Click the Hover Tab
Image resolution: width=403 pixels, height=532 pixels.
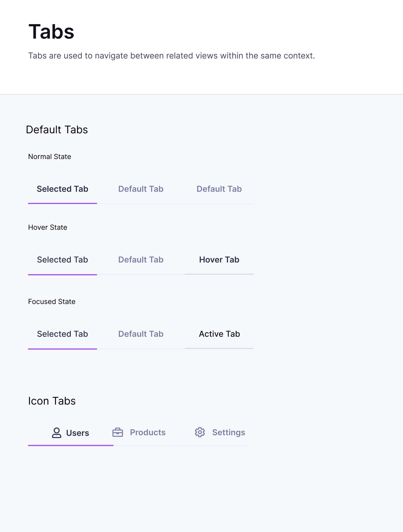tap(219, 260)
